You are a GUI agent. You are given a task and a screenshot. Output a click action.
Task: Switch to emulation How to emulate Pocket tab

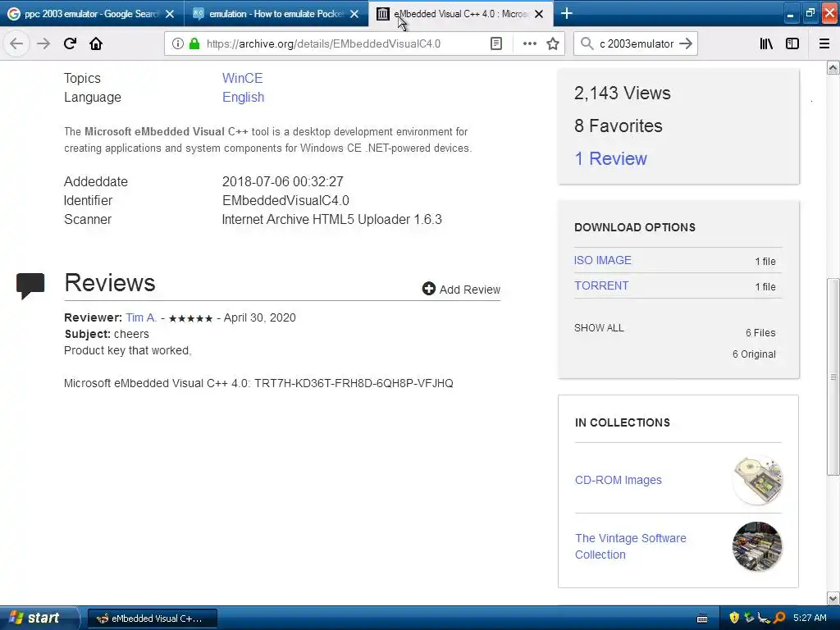click(276, 14)
